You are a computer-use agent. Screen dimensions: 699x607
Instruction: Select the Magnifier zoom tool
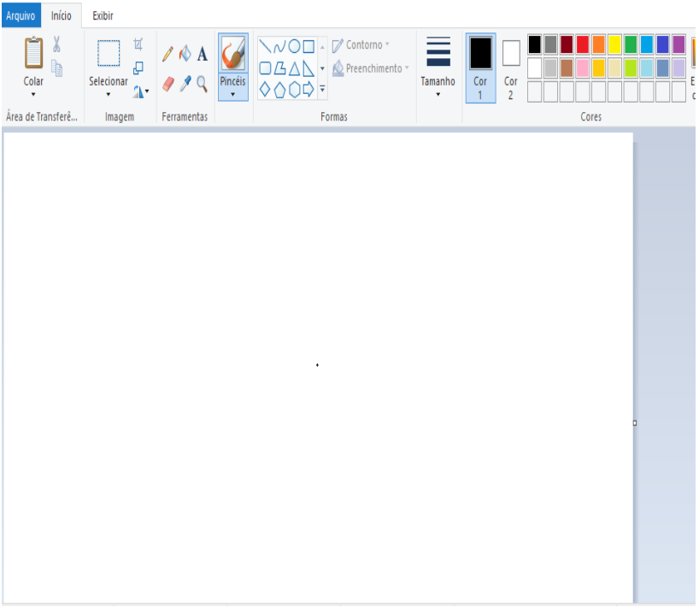point(202,83)
